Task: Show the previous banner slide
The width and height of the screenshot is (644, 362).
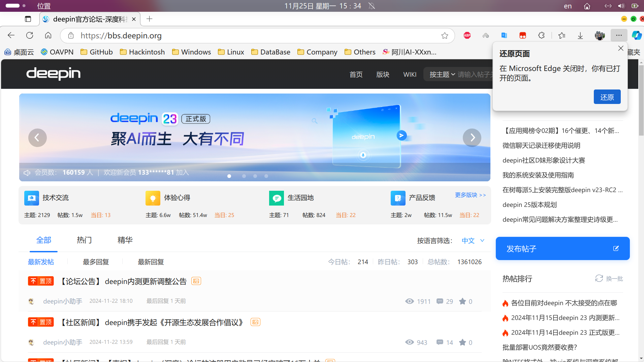Action: click(37, 138)
